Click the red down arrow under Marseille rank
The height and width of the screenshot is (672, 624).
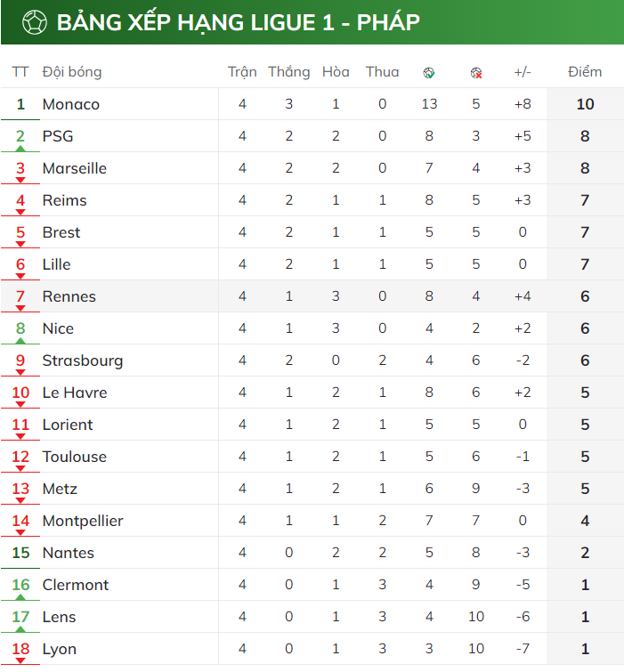20,181
